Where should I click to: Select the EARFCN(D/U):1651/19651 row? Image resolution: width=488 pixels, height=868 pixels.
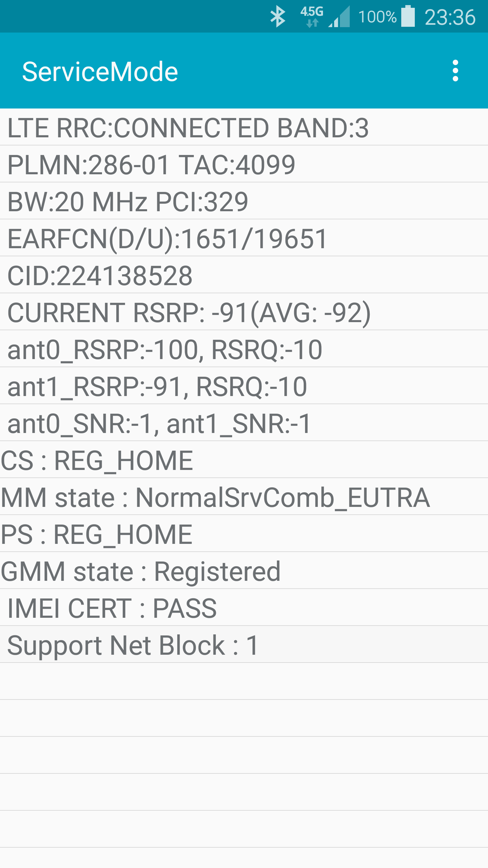tap(244, 238)
